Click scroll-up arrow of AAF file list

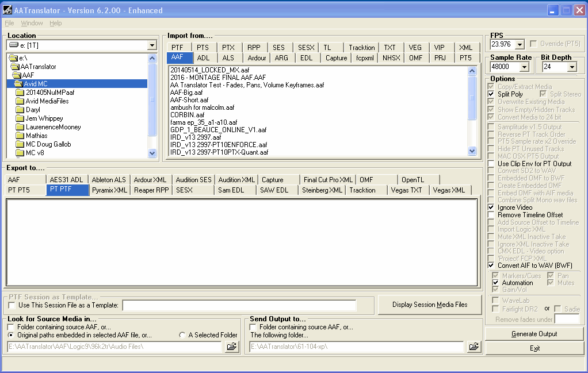(x=472, y=71)
